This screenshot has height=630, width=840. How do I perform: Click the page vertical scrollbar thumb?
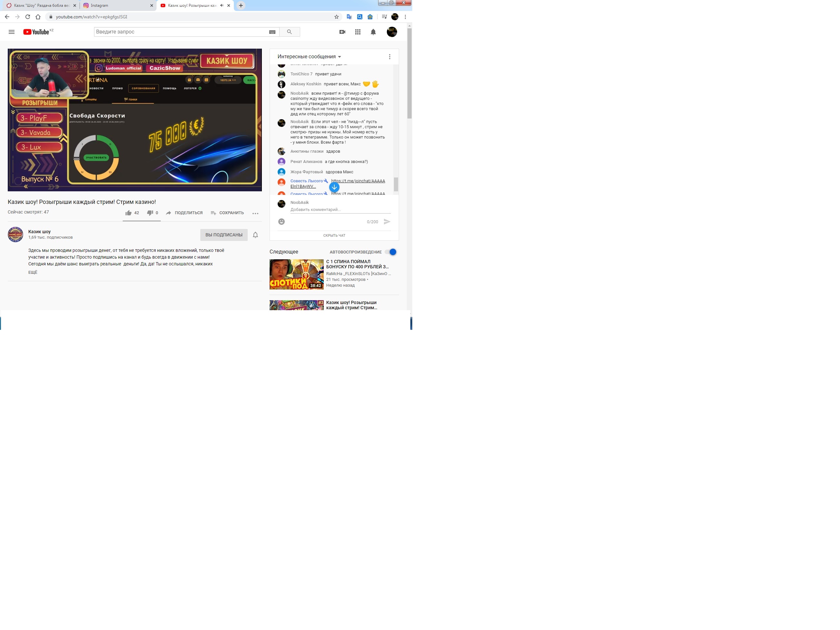[409, 73]
